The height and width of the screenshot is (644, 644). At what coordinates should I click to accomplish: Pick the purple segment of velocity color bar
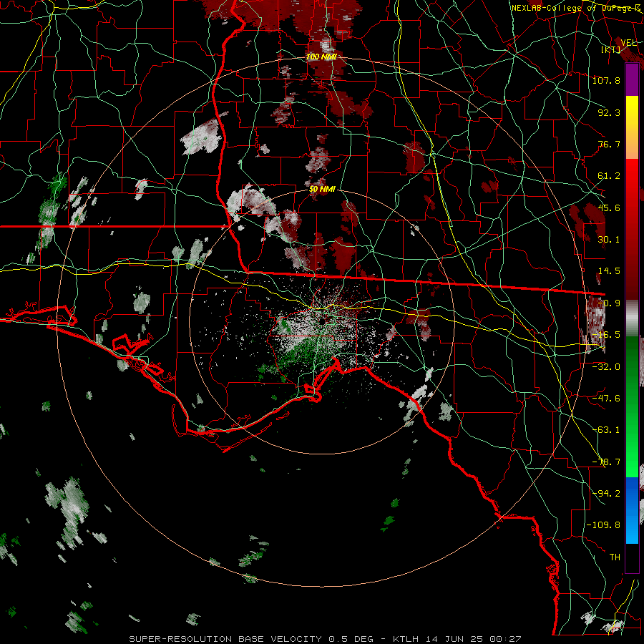[632, 80]
